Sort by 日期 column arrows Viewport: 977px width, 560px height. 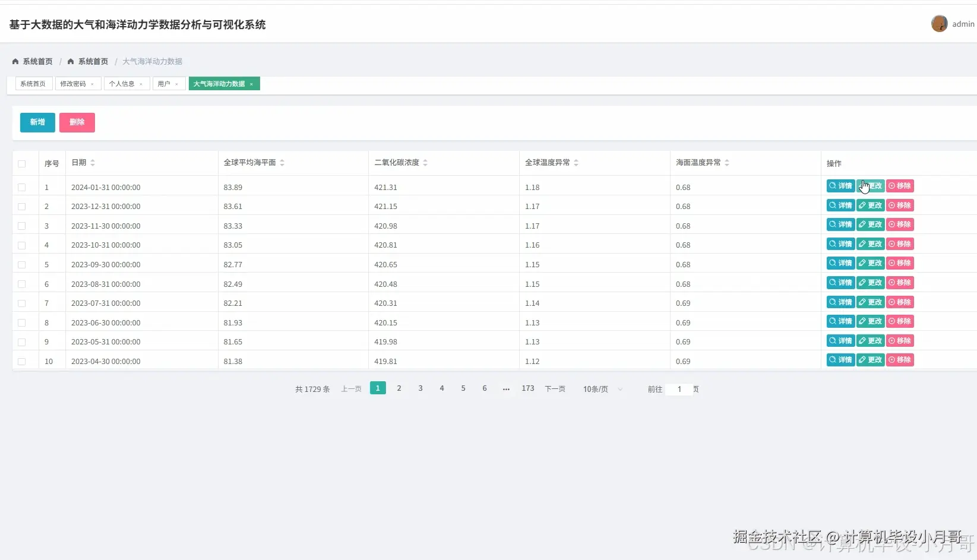pyautogui.click(x=93, y=163)
